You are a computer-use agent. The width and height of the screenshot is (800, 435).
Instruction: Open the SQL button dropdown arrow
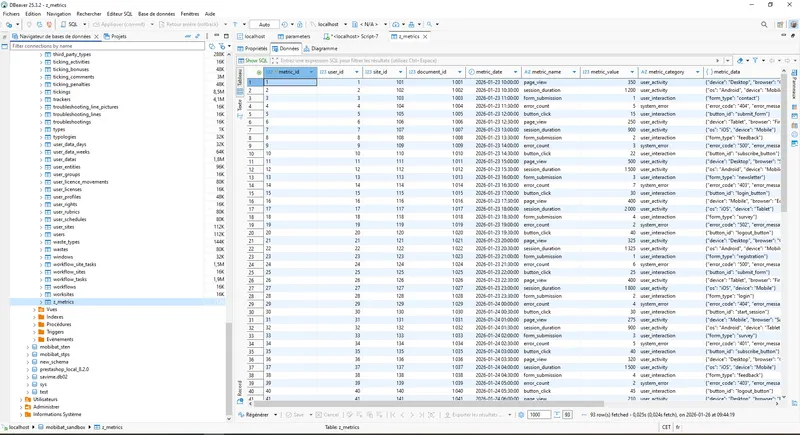pyautogui.click(x=85, y=24)
